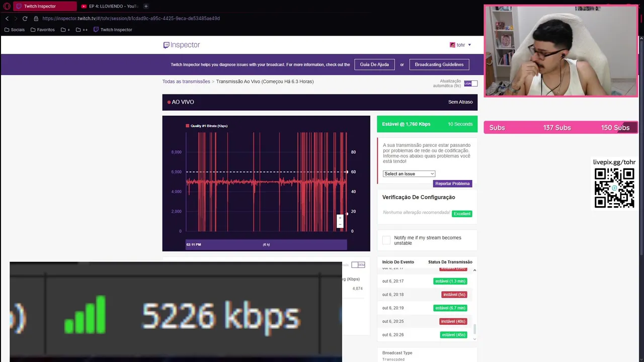Open the Opera browser menu icon
The width and height of the screenshot is (644, 362).
coord(7,6)
